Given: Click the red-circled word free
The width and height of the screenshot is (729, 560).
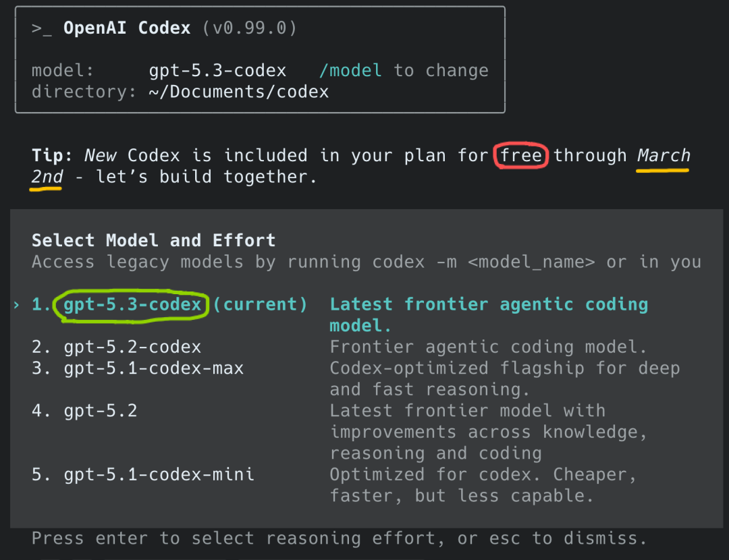Looking at the screenshot, I should point(520,155).
